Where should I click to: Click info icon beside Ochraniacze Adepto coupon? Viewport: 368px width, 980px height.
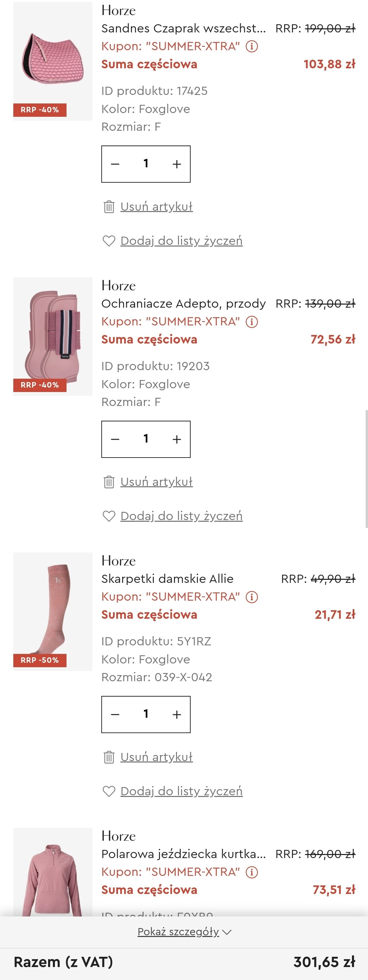click(x=252, y=322)
